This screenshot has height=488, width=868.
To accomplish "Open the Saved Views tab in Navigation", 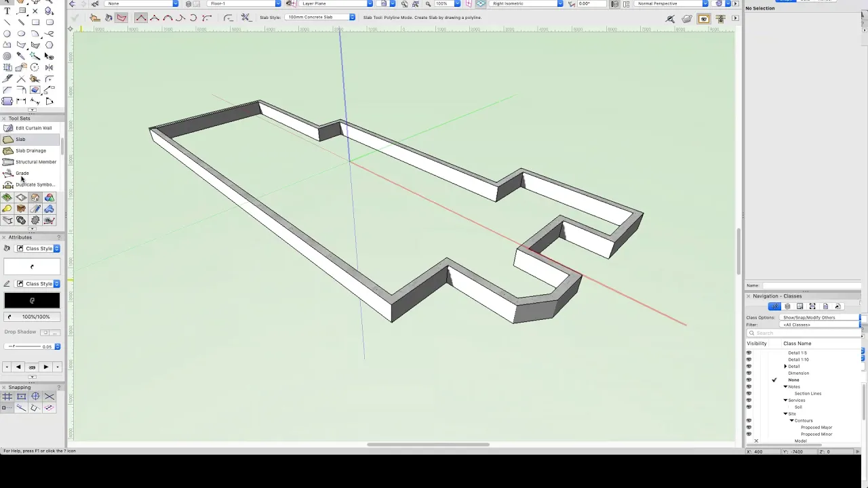I will [x=825, y=306].
